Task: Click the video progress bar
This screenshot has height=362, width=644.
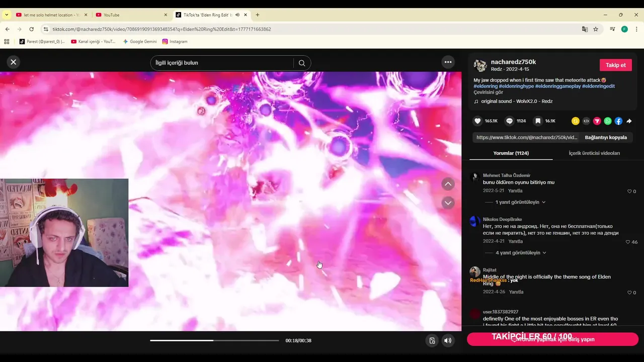Action: (x=214, y=340)
